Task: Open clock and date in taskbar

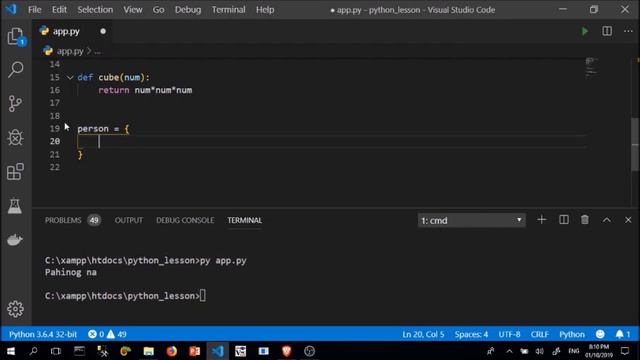Action: tap(599, 351)
